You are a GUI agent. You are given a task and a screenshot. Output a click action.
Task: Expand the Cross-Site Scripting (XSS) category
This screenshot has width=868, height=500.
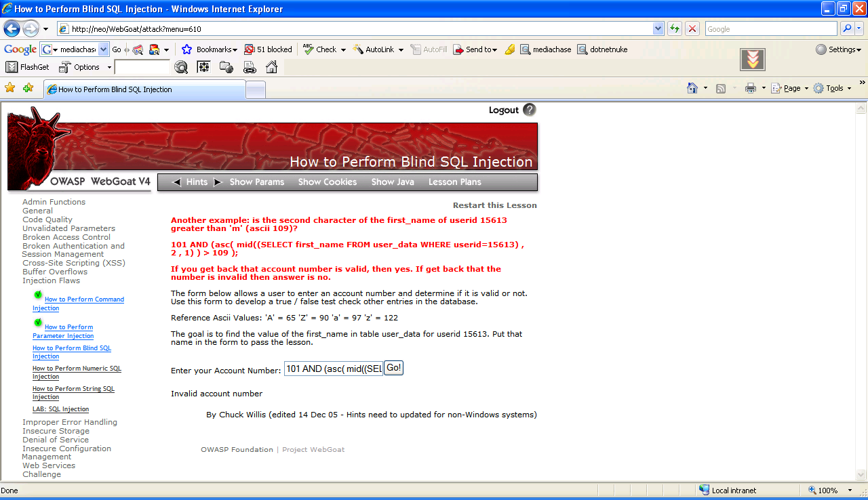[73, 263]
